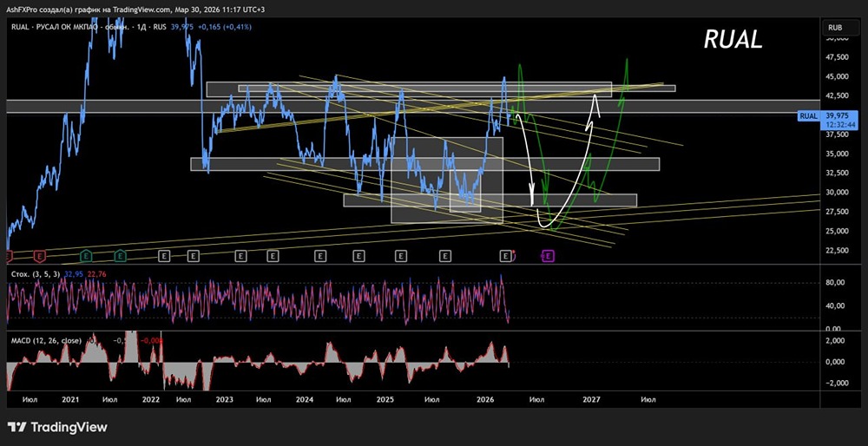Click the 37,500 price axis label
The height and width of the screenshot is (446, 868).
[838, 134]
